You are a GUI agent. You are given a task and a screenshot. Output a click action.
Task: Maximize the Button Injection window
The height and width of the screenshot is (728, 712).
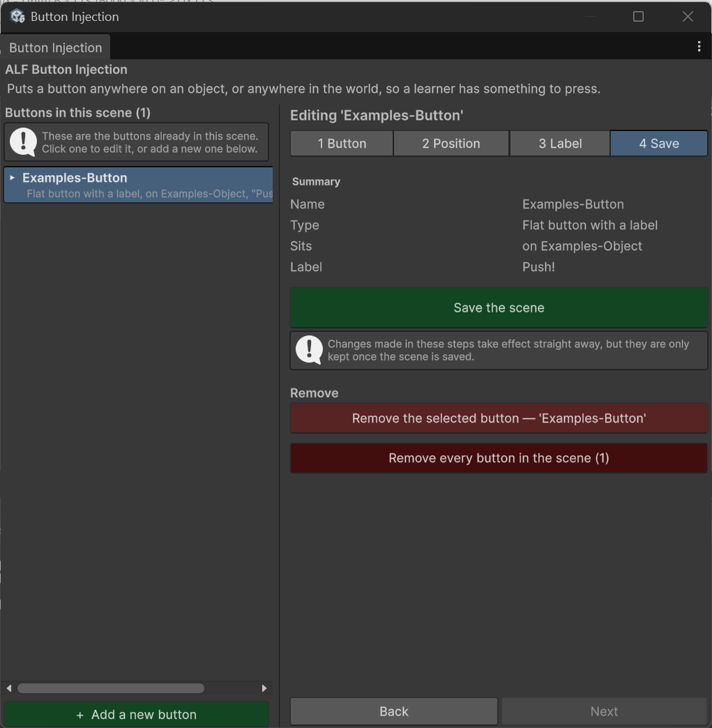(638, 17)
